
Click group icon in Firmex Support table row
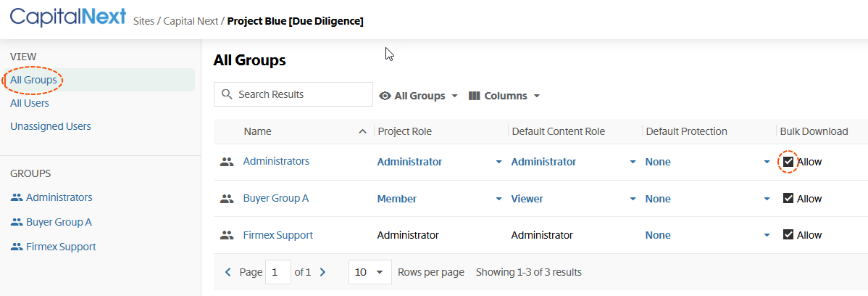tap(226, 235)
